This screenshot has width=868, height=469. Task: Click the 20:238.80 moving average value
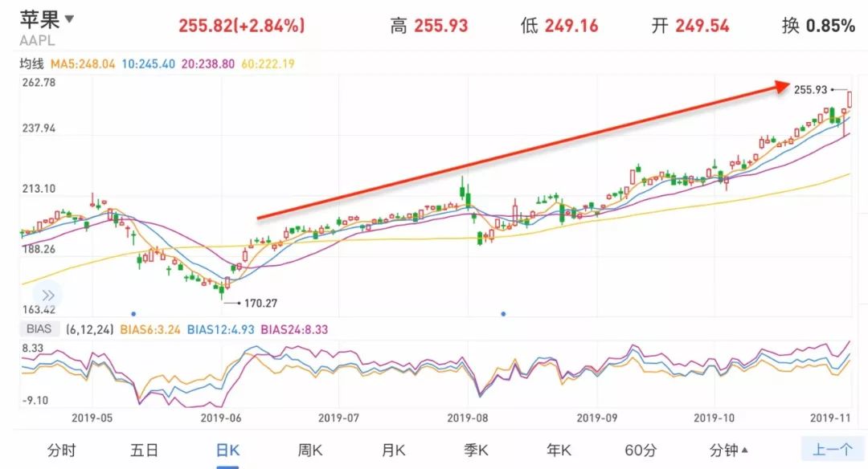[208, 64]
